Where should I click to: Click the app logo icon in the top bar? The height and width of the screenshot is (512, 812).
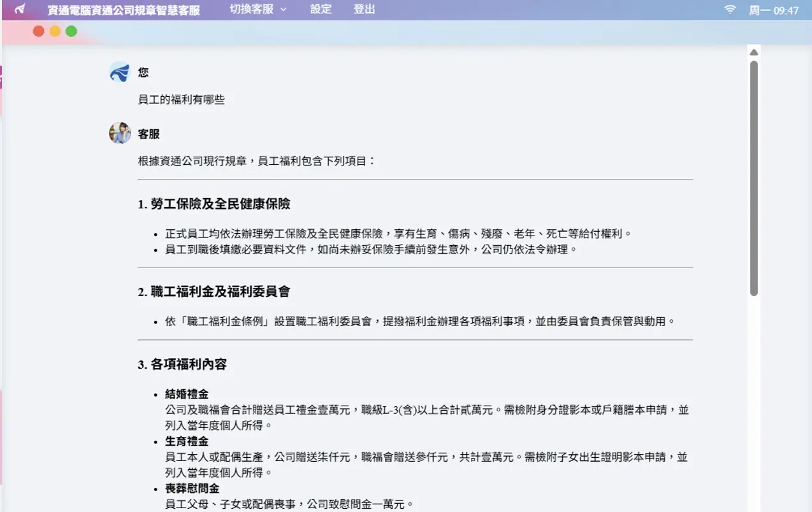click(20, 10)
